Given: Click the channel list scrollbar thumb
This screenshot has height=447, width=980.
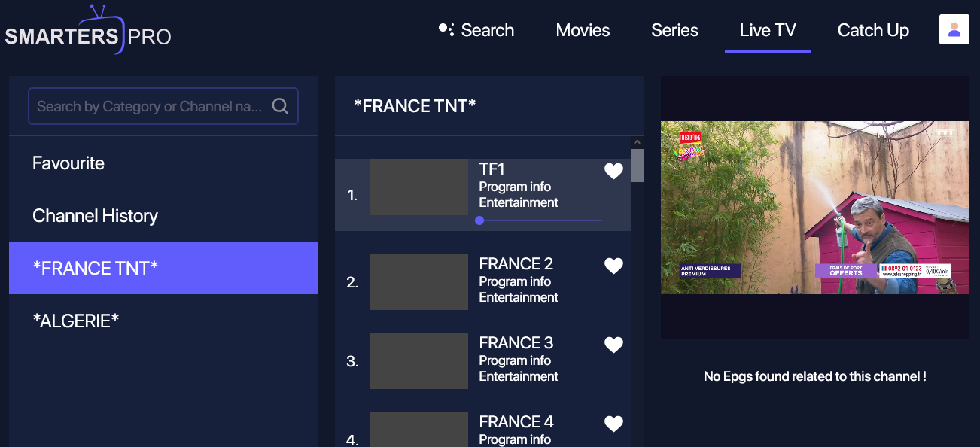Looking at the screenshot, I should (x=637, y=166).
